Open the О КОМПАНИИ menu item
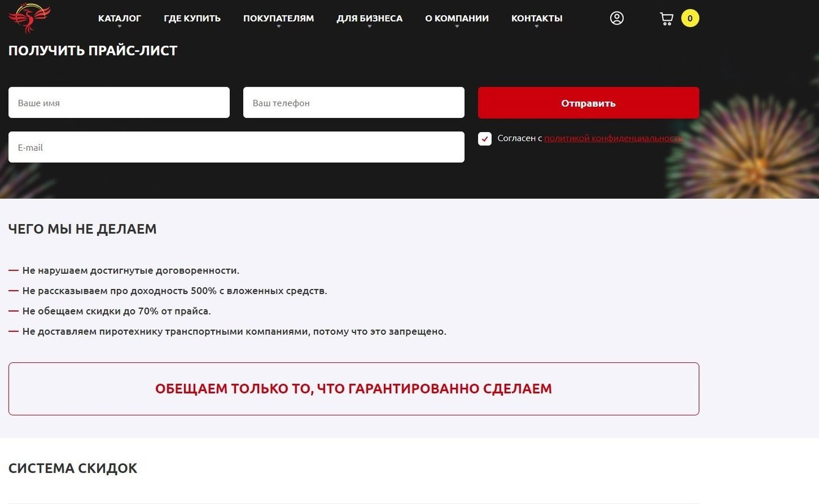 [457, 18]
